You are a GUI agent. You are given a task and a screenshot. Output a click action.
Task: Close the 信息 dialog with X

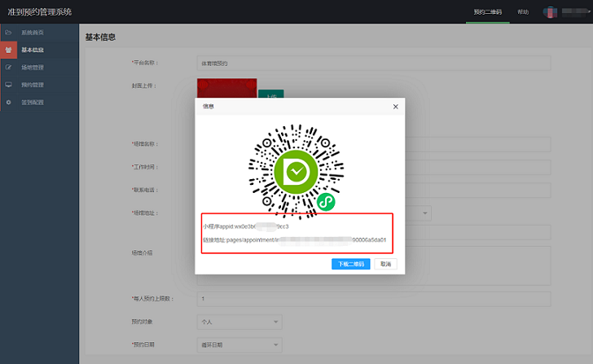tap(396, 107)
